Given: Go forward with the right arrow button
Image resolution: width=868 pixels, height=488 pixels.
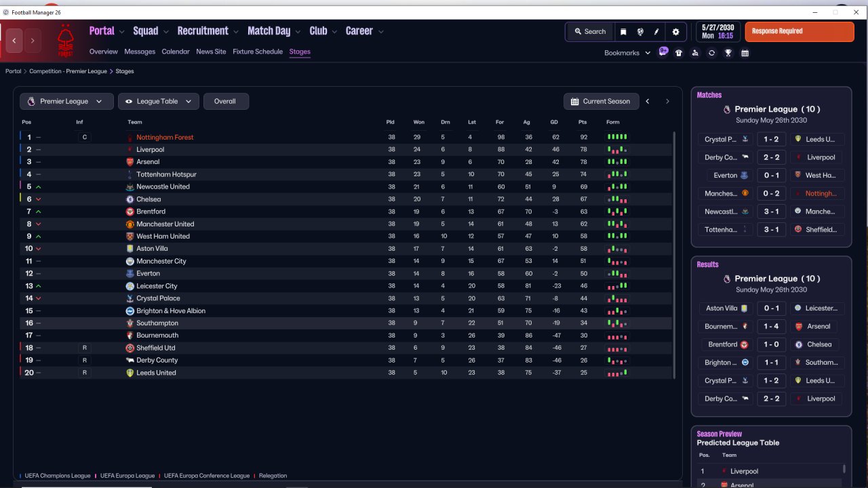Looking at the screenshot, I should (x=33, y=41).
